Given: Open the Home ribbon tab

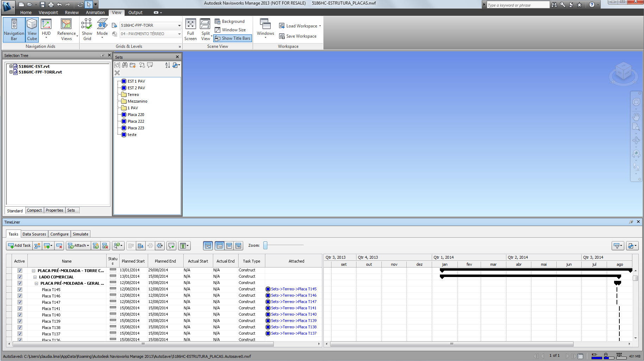Looking at the screenshot, I should pos(26,12).
